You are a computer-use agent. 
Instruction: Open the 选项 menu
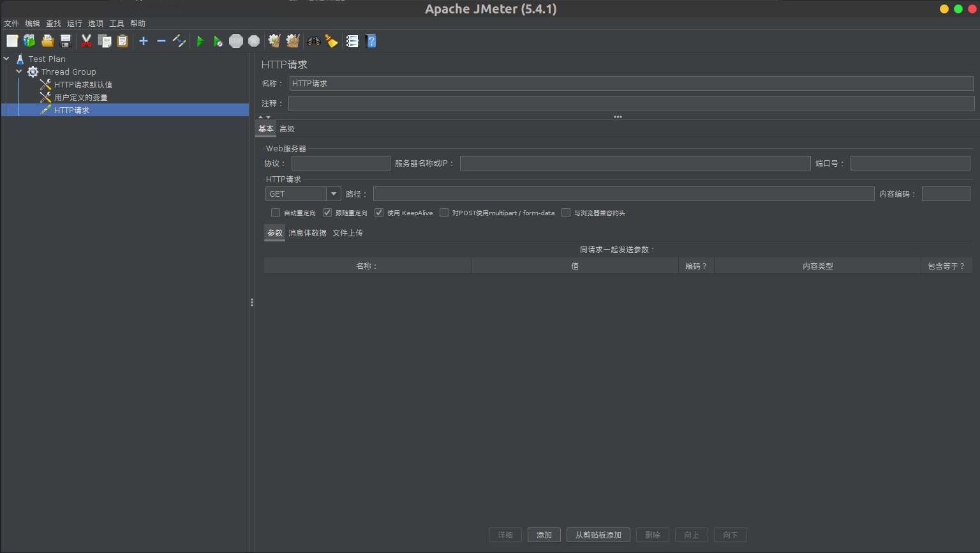pos(96,23)
